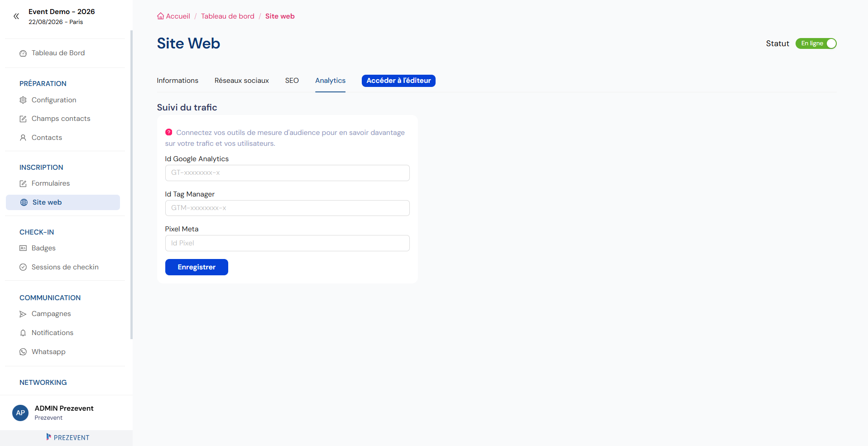The width and height of the screenshot is (868, 446).
Task: Click Event Demo - 2026 title
Action: click(62, 12)
